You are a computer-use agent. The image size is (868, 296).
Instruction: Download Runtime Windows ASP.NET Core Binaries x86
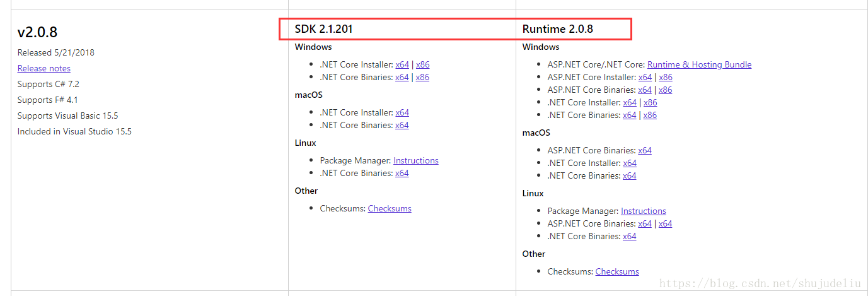click(666, 90)
